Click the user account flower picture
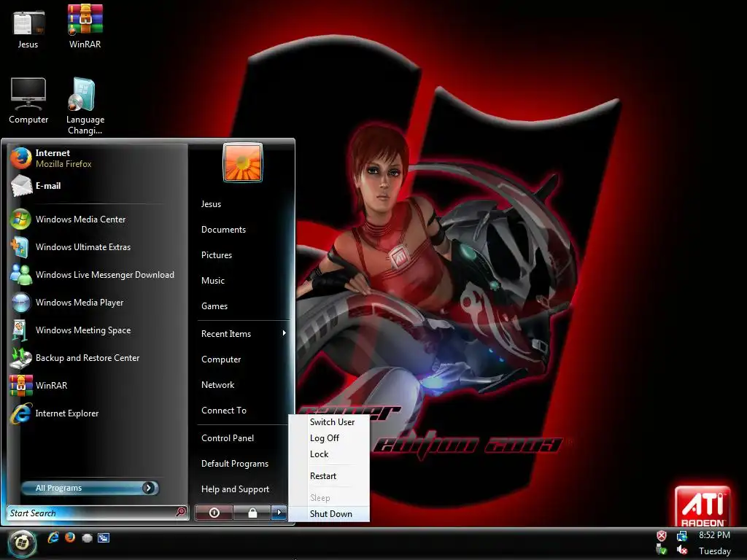The image size is (747, 560). (x=243, y=163)
